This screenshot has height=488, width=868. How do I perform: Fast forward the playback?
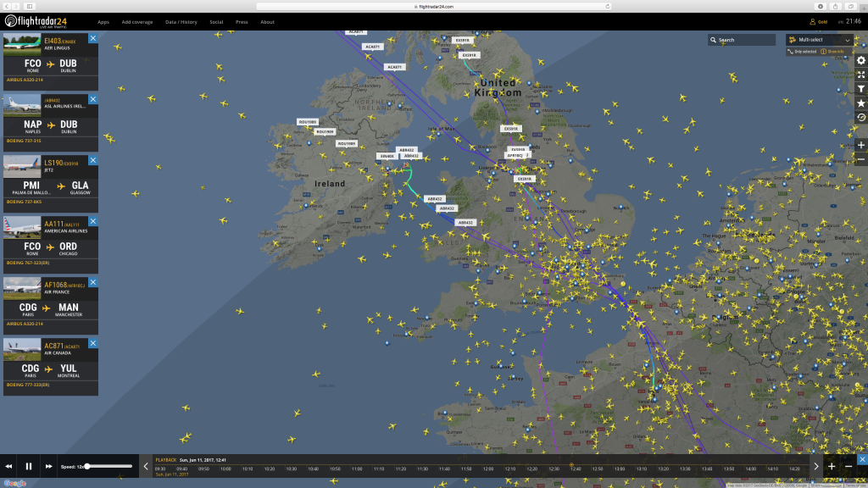coord(48,467)
